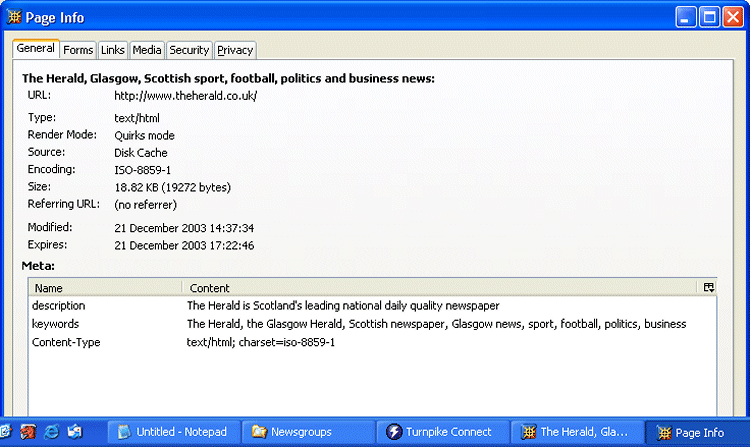Viewport: 750px width, 447px height.
Task: Click the leftmost quick launch icon
Action: [6, 432]
